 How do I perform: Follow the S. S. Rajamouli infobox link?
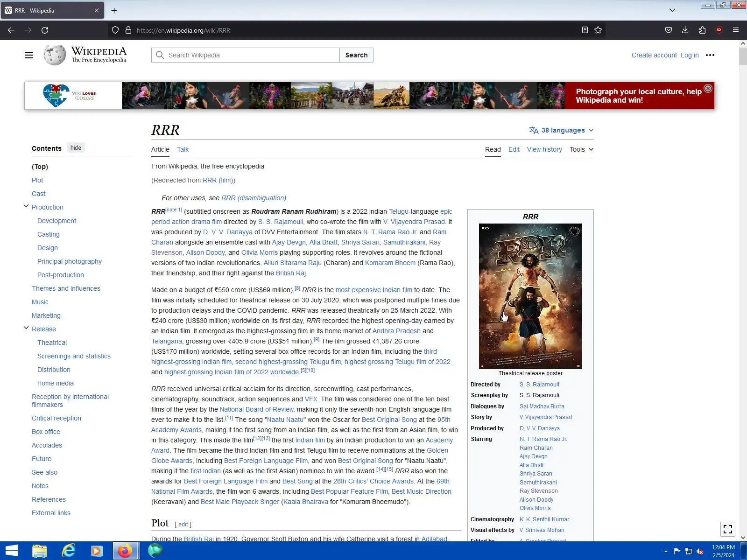[x=539, y=385]
